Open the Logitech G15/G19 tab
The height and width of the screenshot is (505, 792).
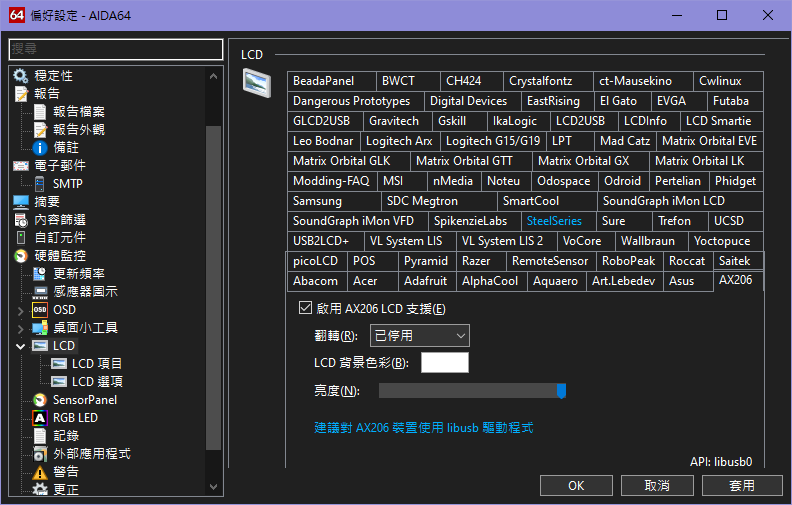pos(493,141)
